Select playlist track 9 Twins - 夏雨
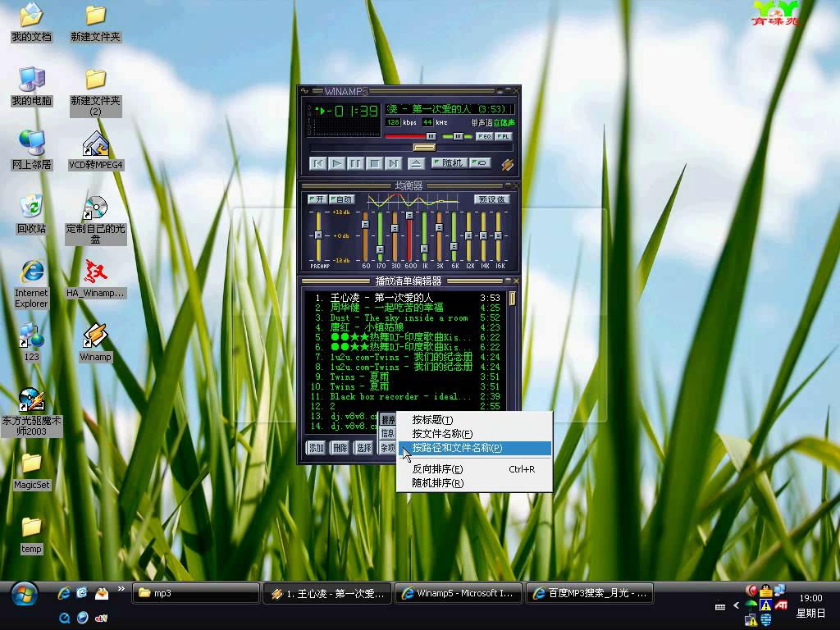The image size is (840, 630). [407, 377]
